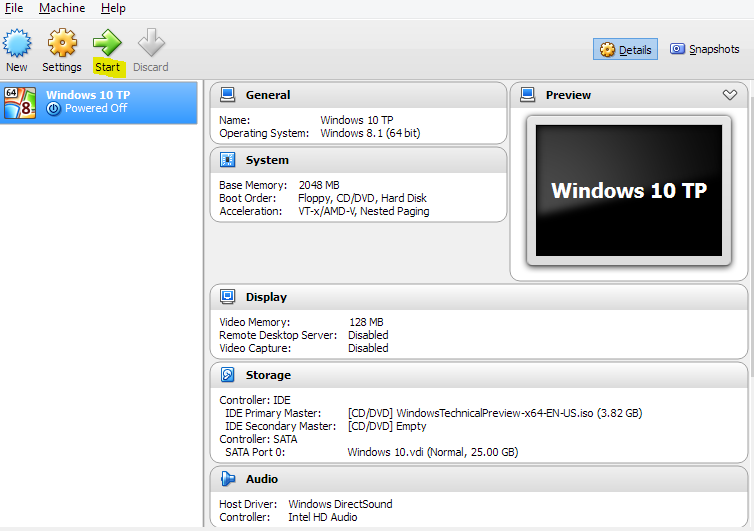Click the '128 MB' video memory value
Screen dimensions: 754x531
tap(366, 322)
